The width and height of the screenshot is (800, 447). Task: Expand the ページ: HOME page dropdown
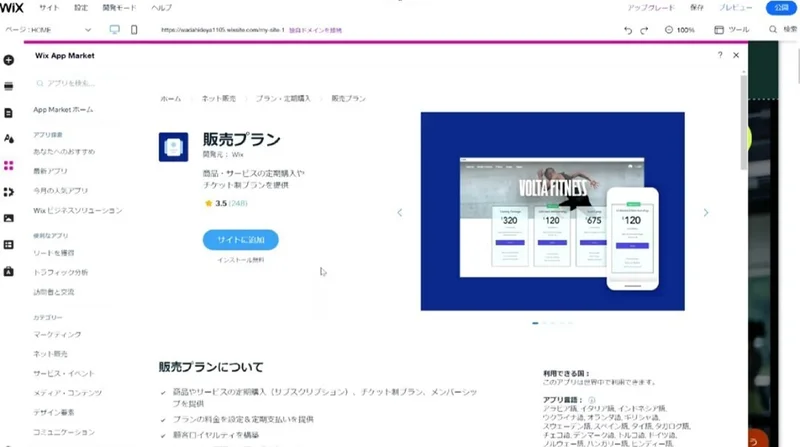click(x=48, y=30)
